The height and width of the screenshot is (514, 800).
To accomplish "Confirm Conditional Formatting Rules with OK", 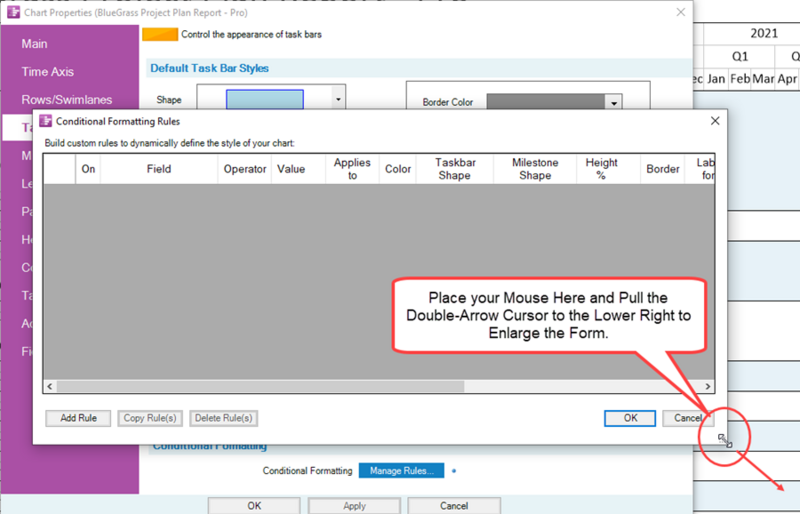I will point(630,418).
